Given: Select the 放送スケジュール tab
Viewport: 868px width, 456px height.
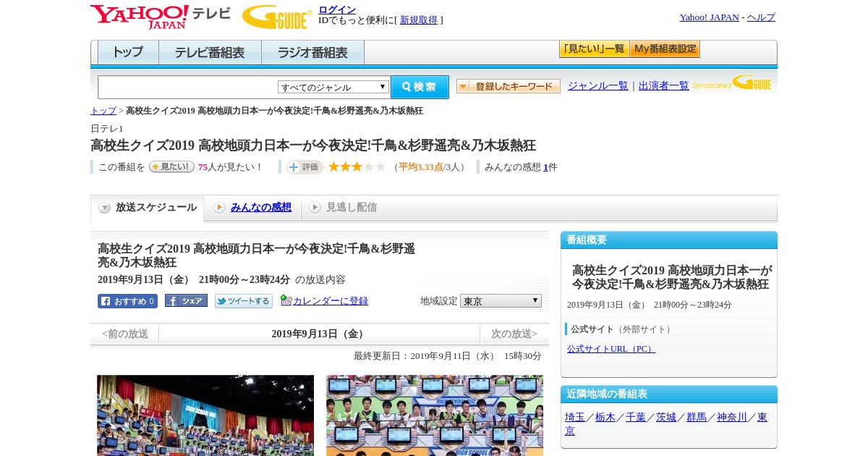Looking at the screenshot, I should 148,208.
